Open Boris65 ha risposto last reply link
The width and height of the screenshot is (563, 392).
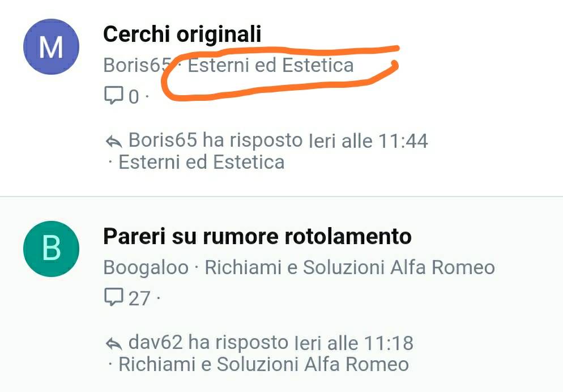click(x=215, y=140)
